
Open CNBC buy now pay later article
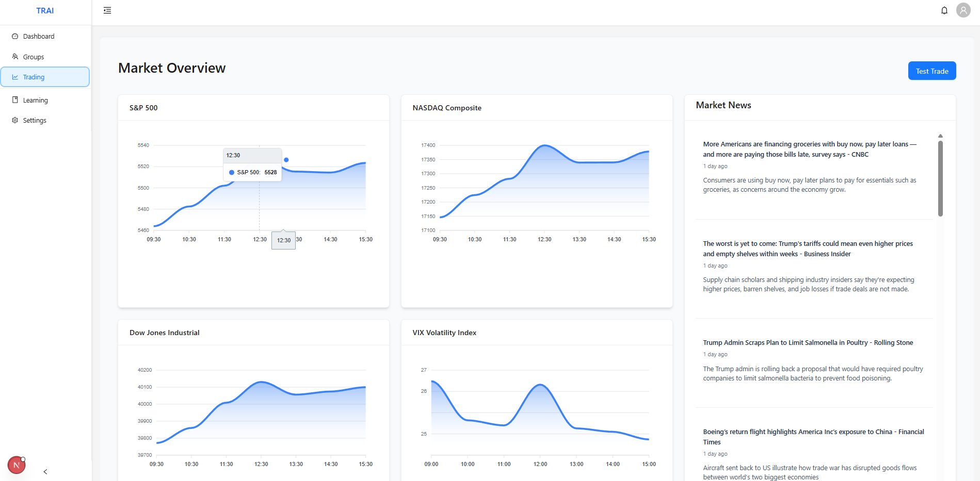(x=810, y=149)
